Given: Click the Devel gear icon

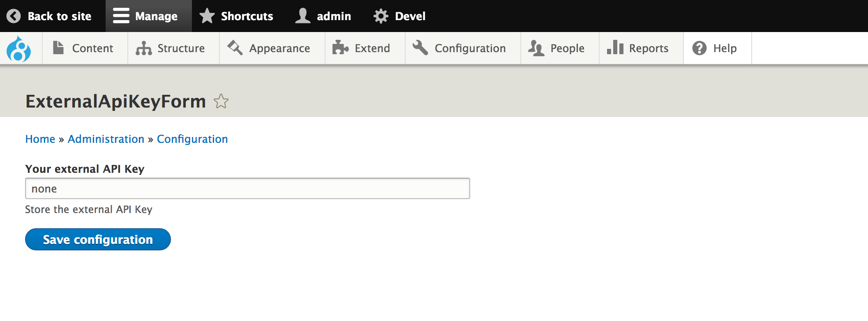Looking at the screenshot, I should point(381,16).
